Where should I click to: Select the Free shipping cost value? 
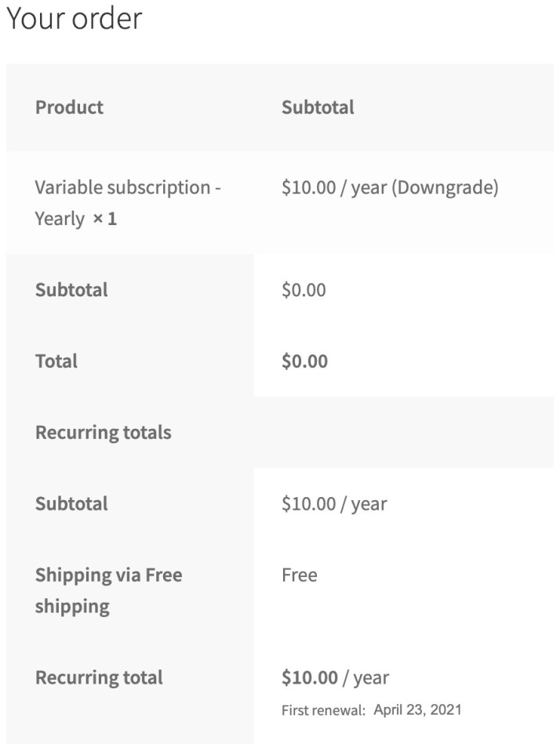coord(300,575)
